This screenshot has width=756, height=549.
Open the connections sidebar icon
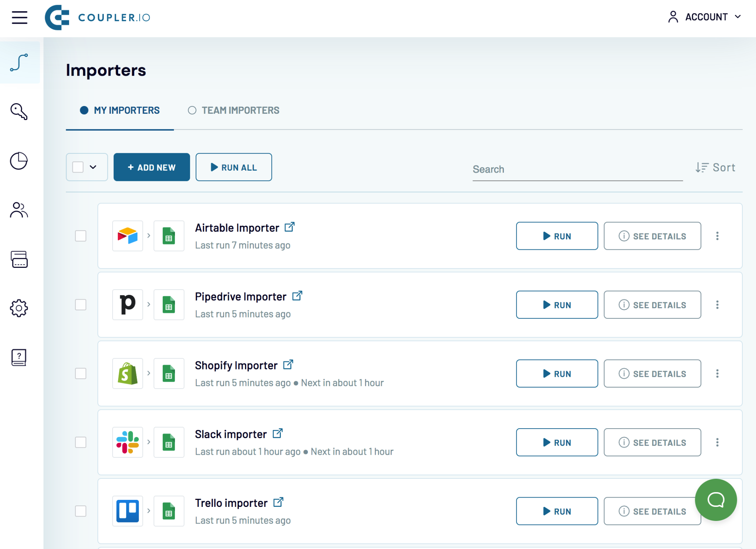[x=19, y=63]
